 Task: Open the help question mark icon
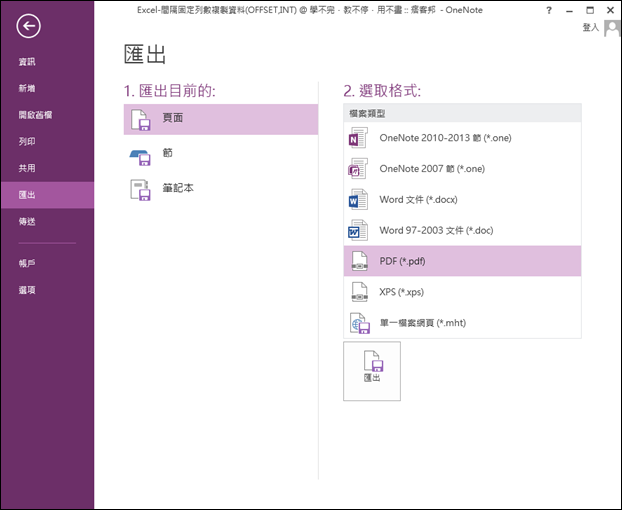click(x=549, y=11)
